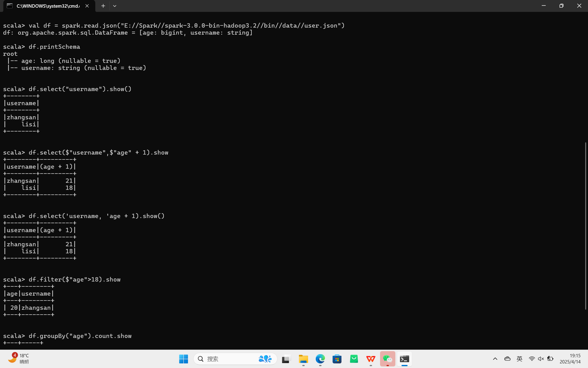The height and width of the screenshot is (368, 588).
Task: Expand the terminal profiles dropdown chevron
Action: (115, 6)
